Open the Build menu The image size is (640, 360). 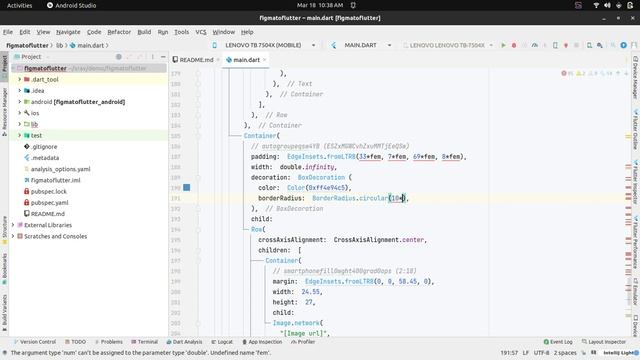click(144, 32)
